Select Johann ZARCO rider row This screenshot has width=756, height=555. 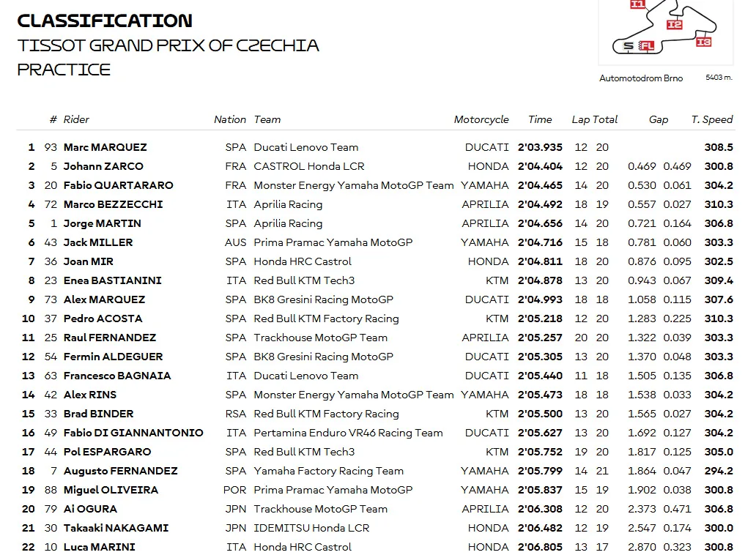click(x=376, y=166)
